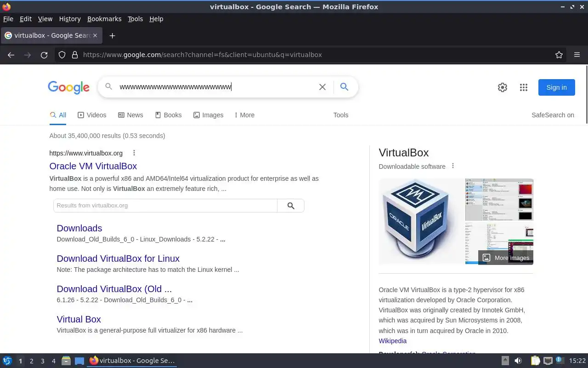Click the More images button

point(506,258)
